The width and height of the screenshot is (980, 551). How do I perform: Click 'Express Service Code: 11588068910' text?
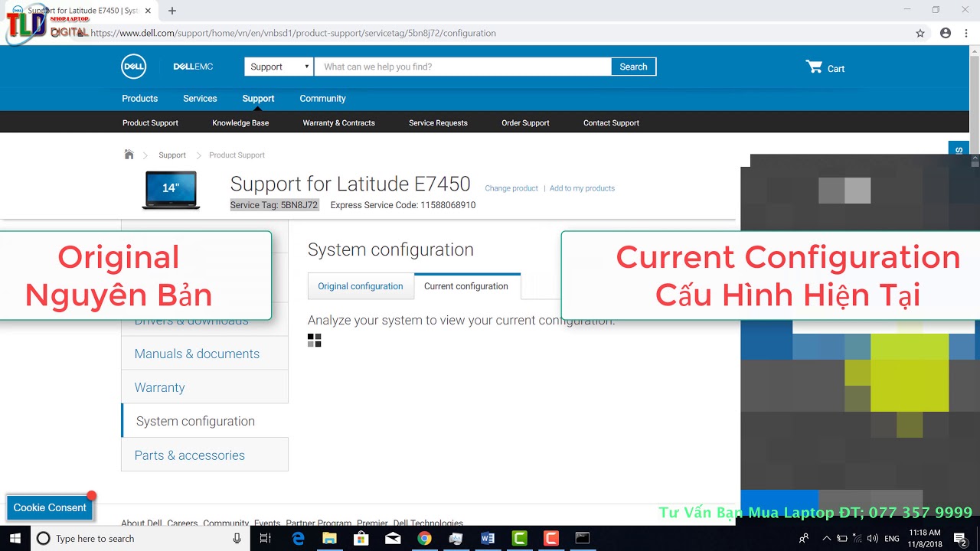pos(403,205)
